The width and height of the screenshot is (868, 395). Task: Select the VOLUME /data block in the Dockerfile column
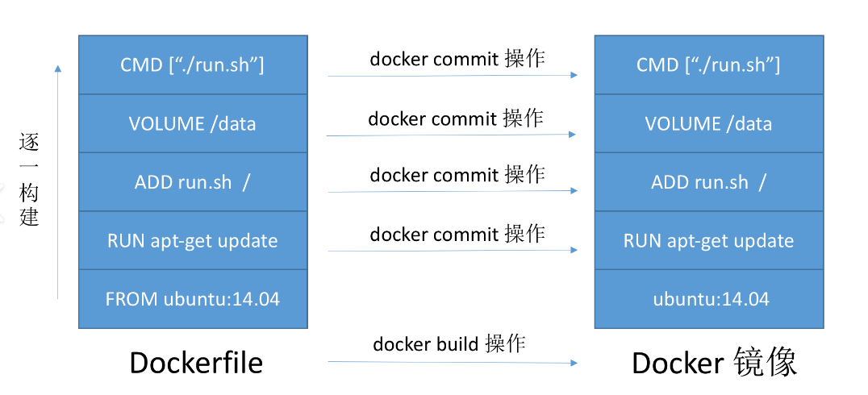pyautogui.click(x=193, y=123)
